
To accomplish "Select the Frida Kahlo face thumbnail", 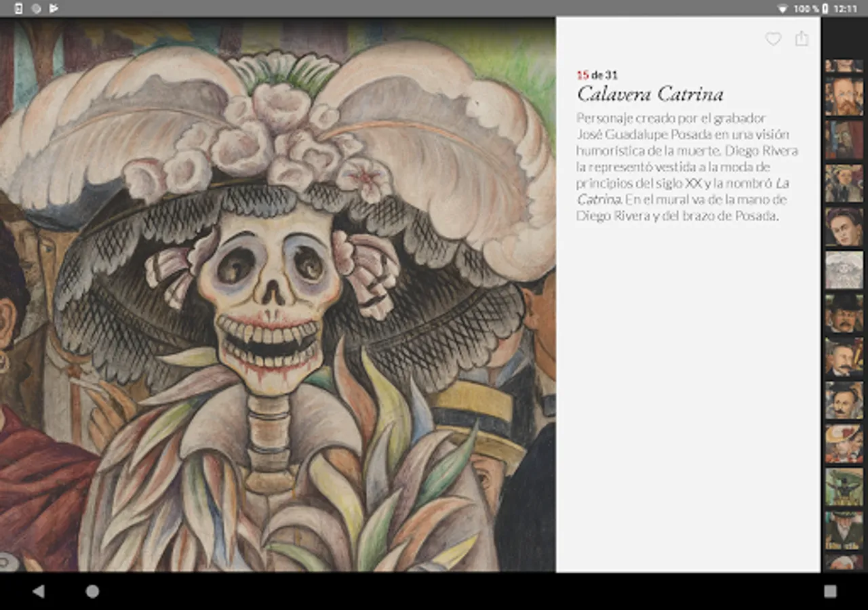I will 844,226.
